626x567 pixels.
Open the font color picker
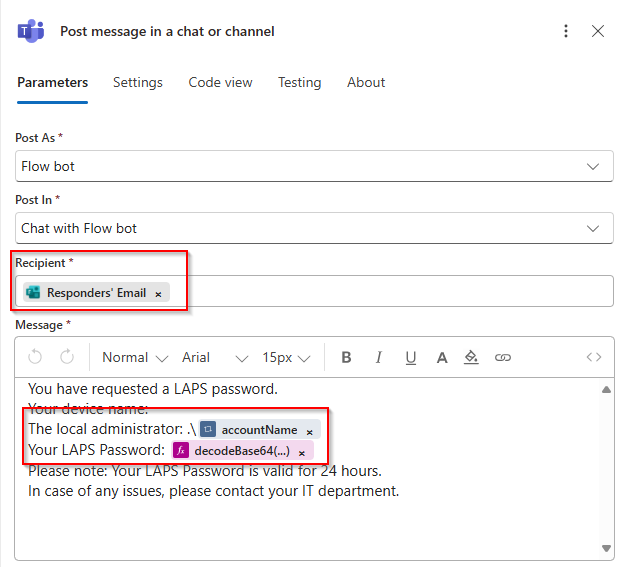pos(441,357)
